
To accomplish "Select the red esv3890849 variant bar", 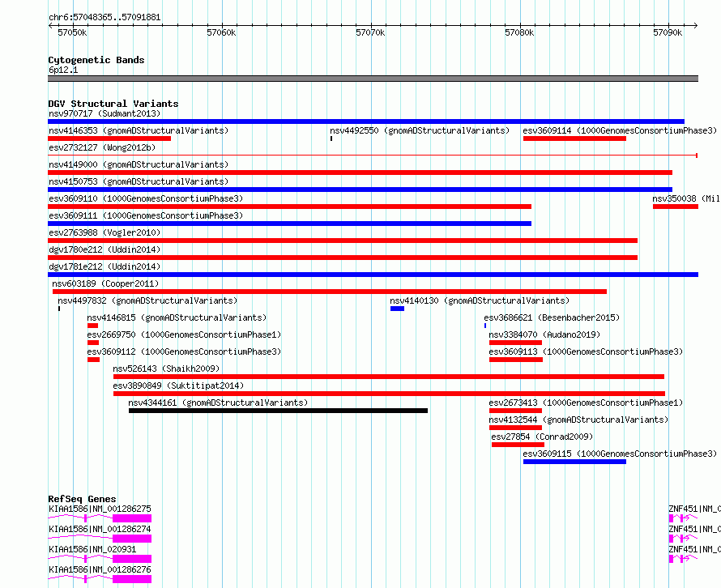I will click(x=389, y=394).
